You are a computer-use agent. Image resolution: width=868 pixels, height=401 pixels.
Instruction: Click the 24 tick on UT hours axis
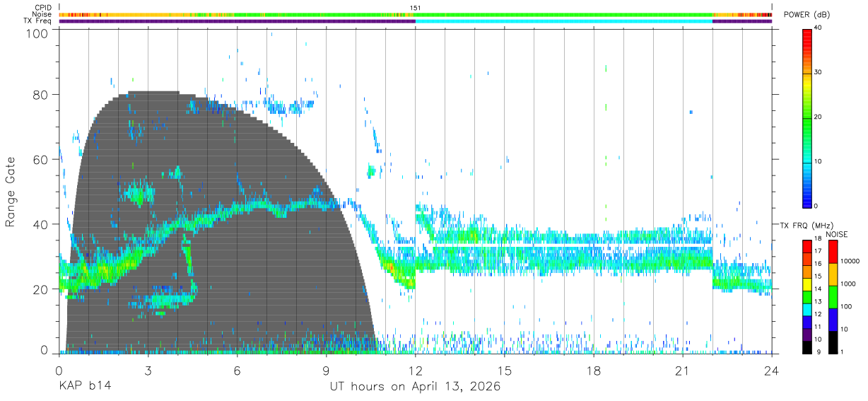(772, 371)
